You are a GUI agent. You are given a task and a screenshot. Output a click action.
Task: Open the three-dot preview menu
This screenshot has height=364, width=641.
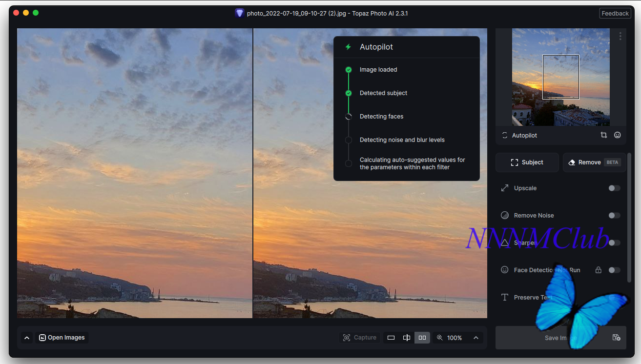coord(620,36)
